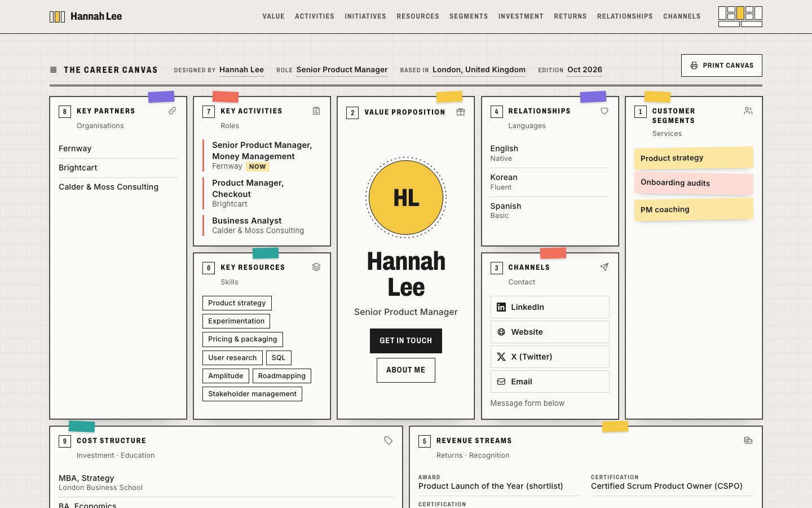Click the link icon in Key Partners
Image resolution: width=812 pixels, height=508 pixels.
[173, 111]
